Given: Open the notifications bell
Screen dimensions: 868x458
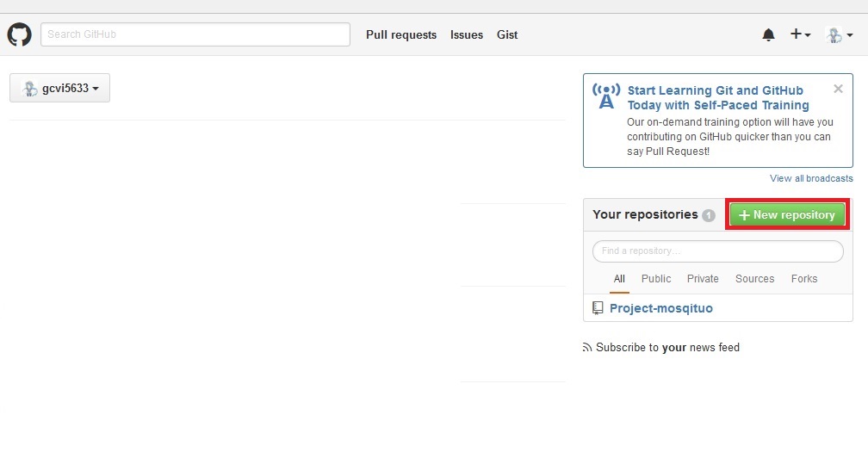Looking at the screenshot, I should (768, 34).
